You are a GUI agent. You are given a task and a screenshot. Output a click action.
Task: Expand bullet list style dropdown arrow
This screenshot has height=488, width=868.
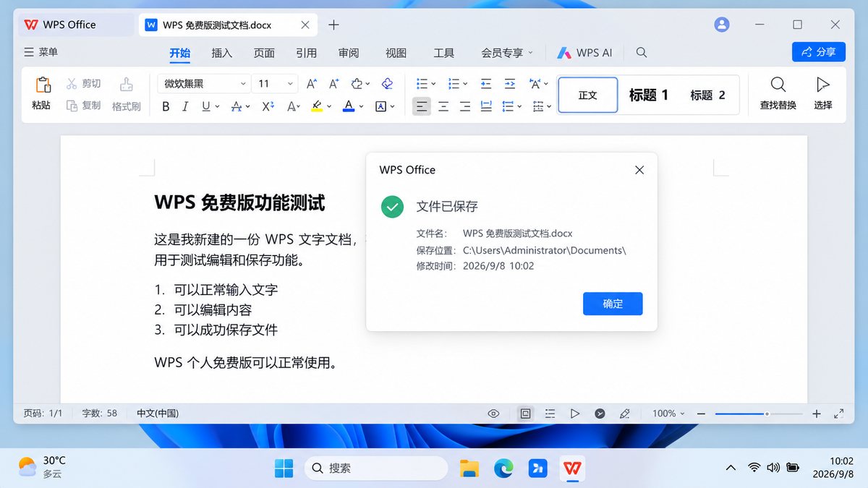pyautogui.click(x=433, y=85)
